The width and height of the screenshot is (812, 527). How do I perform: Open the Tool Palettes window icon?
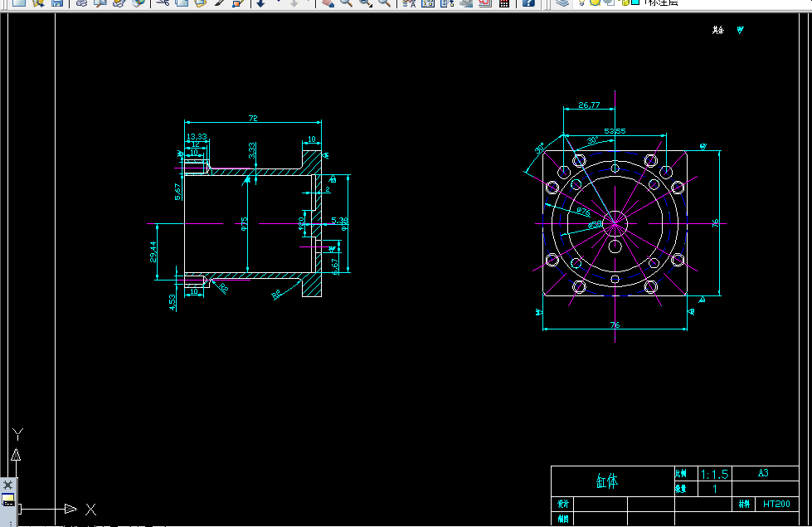coord(447,2)
